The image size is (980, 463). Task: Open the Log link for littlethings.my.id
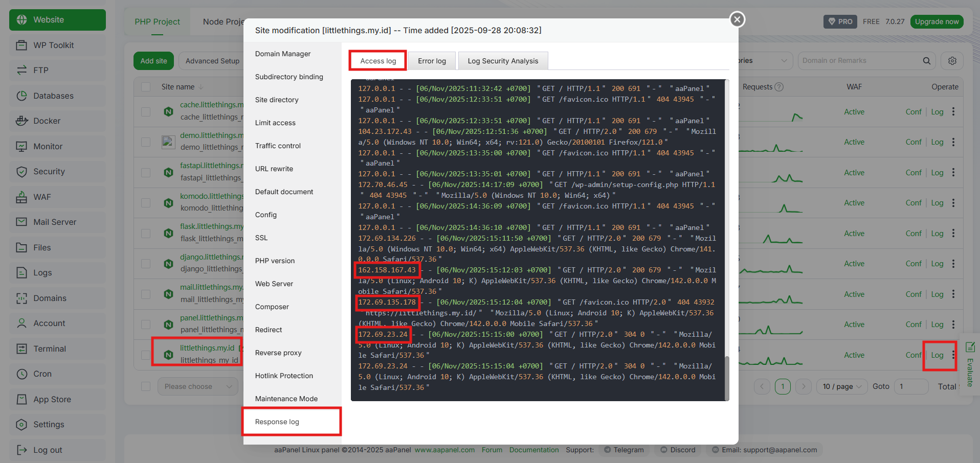coord(937,355)
